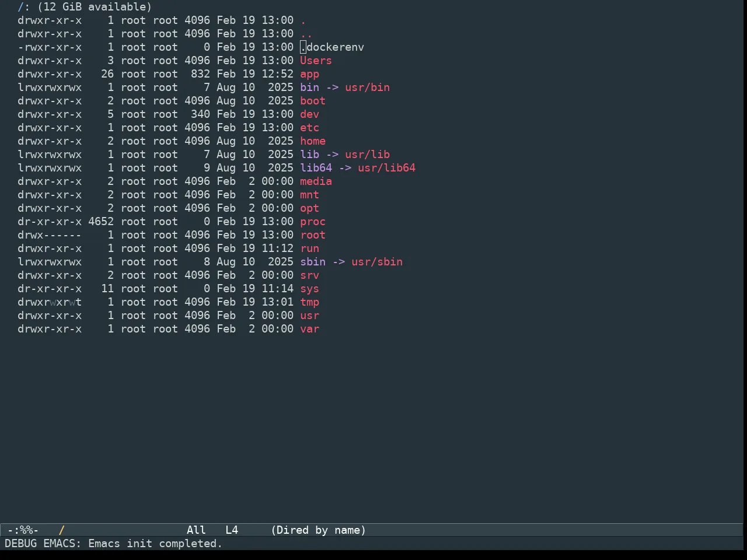Viewport: 747px width, 560px height.
Task: Click the 11 link count for sys
Action: point(107,289)
